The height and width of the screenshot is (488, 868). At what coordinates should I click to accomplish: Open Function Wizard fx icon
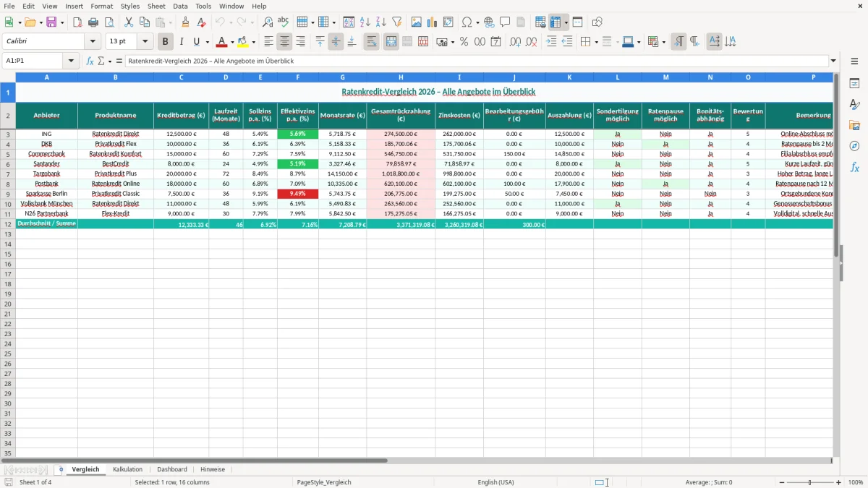90,61
